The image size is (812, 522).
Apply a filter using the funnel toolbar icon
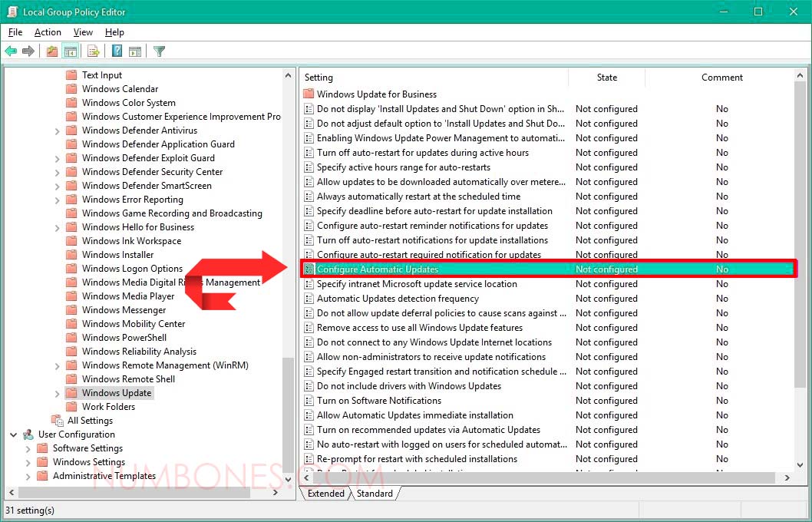point(159,51)
